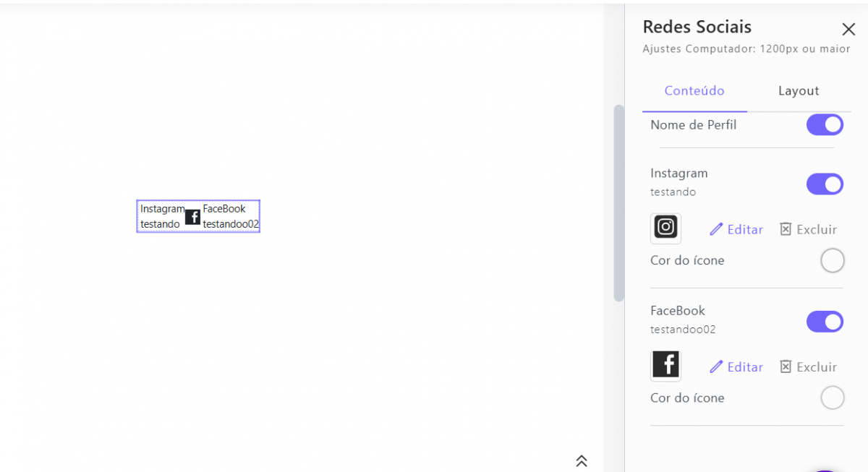Toggle off the FaceBook network switch
The width and height of the screenshot is (868, 472).
click(825, 322)
